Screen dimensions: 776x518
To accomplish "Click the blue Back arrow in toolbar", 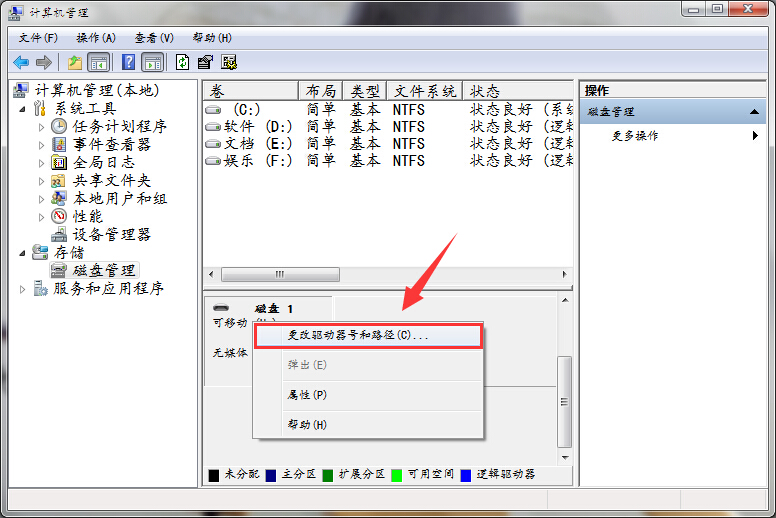I will (21, 62).
